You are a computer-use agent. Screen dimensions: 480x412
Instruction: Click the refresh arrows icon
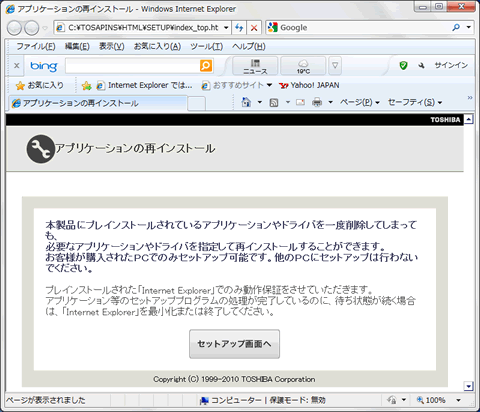point(239,28)
